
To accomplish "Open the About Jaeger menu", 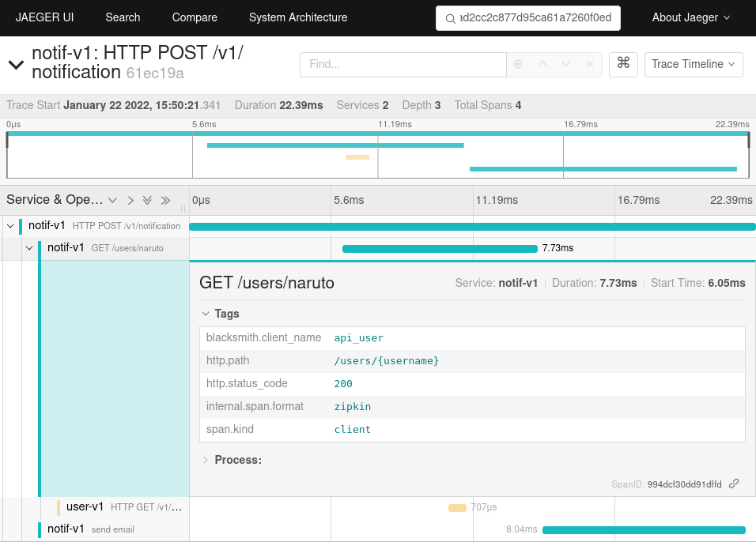I will click(x=691, y=18).
